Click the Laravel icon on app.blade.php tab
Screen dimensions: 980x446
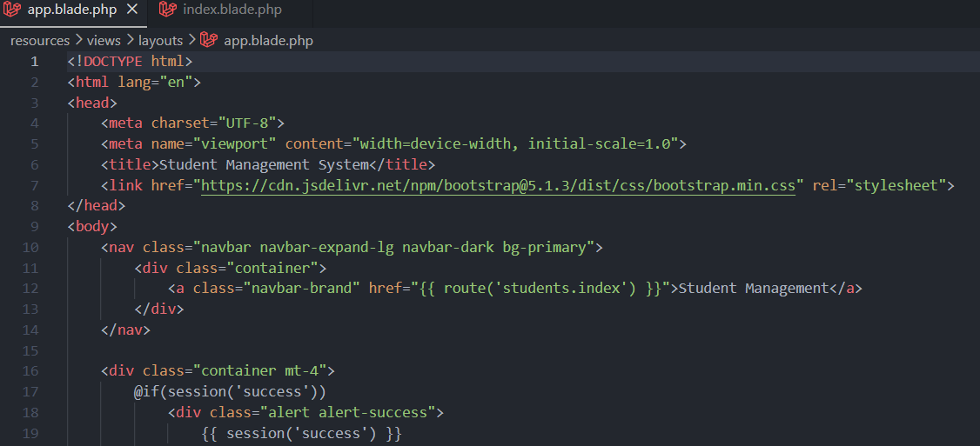pos(12,10)
